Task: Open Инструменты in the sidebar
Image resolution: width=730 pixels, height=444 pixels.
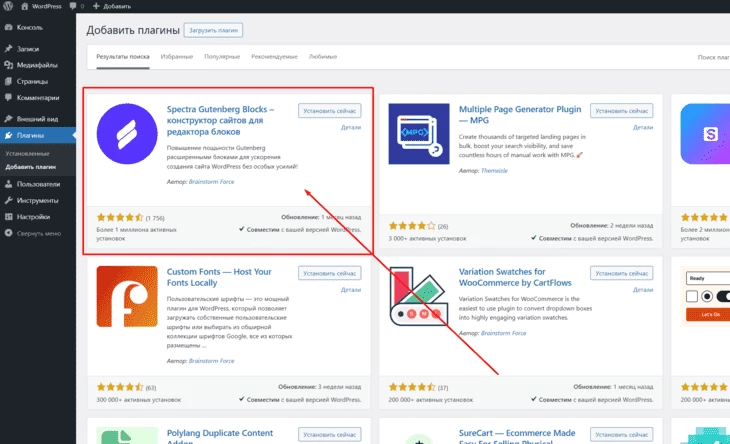Action: (38, 200)
